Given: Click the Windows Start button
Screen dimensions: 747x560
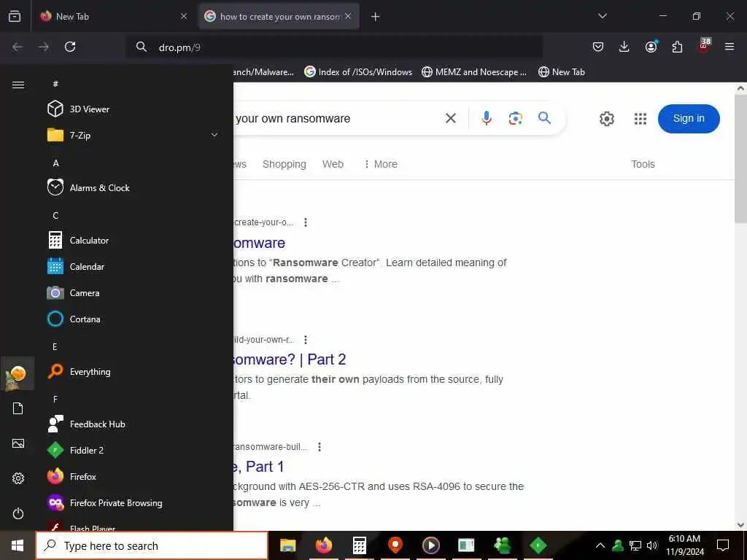Looking at the screenshot, I should coord(18,545).
